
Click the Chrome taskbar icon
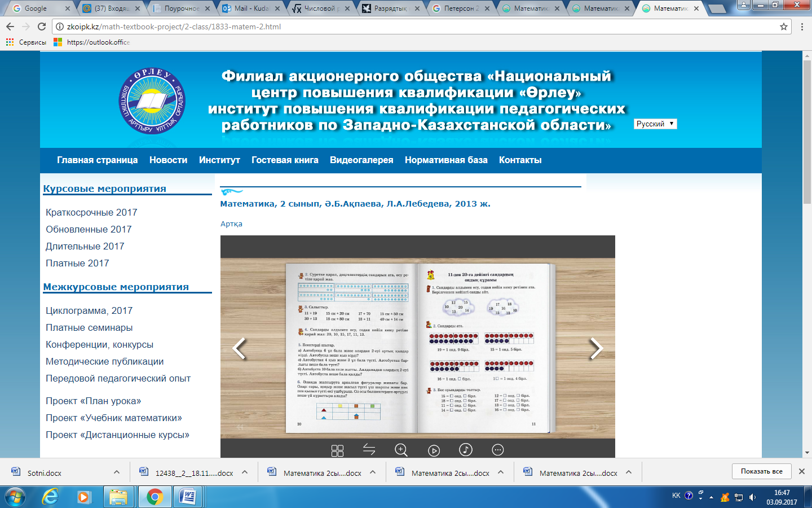[x=154, y=497]
